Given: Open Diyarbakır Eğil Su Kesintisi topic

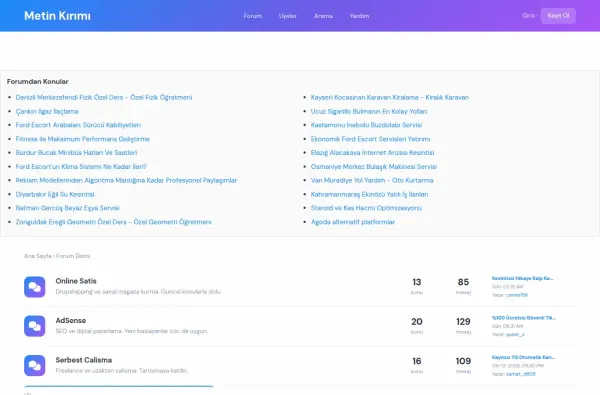Looking at the screenshot, I should 55,194.
